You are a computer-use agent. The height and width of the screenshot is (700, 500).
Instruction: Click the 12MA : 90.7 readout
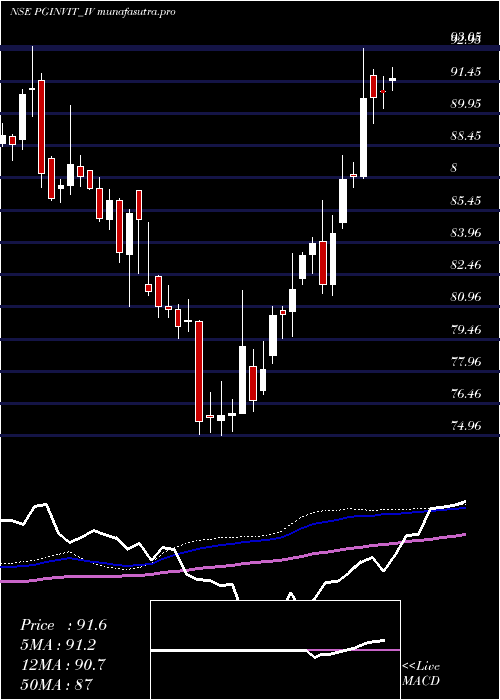[x=63, y=664]
